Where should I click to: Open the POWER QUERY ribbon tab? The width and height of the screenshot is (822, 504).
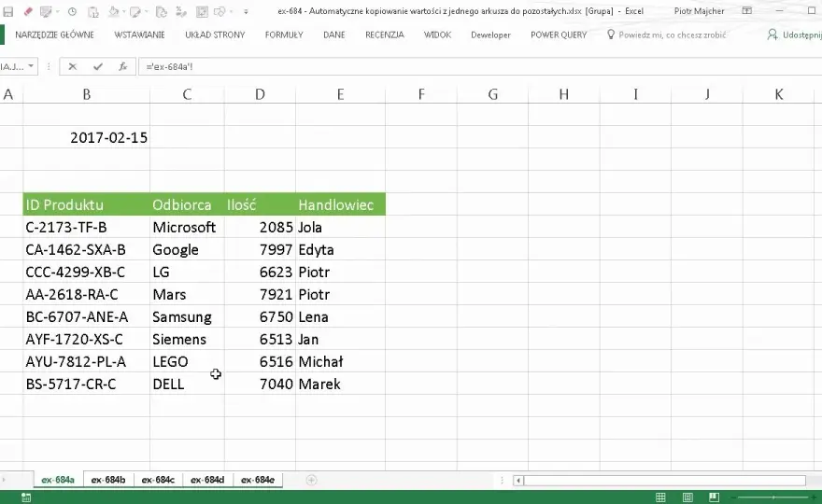pos(559,35)
